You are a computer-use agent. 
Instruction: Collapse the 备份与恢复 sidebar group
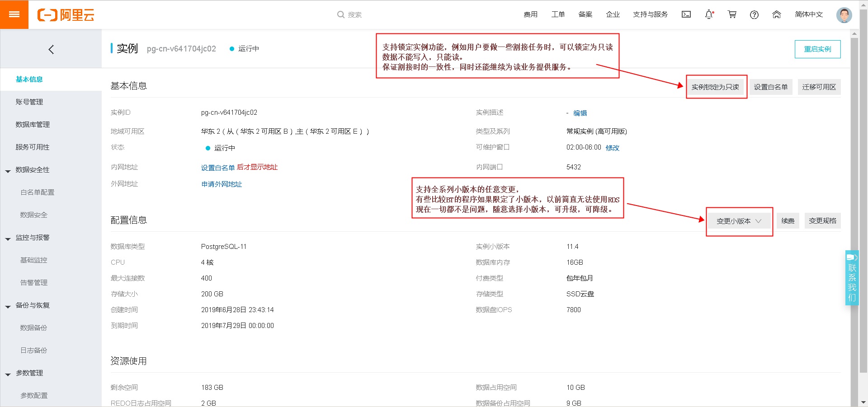pos(8,306)
